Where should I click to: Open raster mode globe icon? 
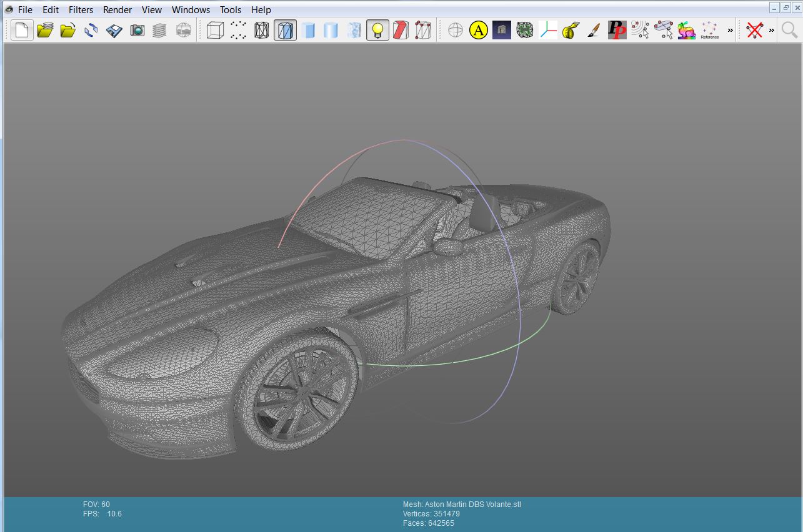click(183, 30)
